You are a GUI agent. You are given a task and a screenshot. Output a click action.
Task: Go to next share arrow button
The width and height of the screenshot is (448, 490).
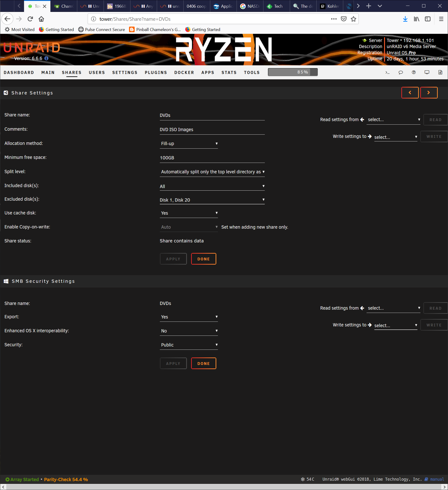click(x=429, y=93)
